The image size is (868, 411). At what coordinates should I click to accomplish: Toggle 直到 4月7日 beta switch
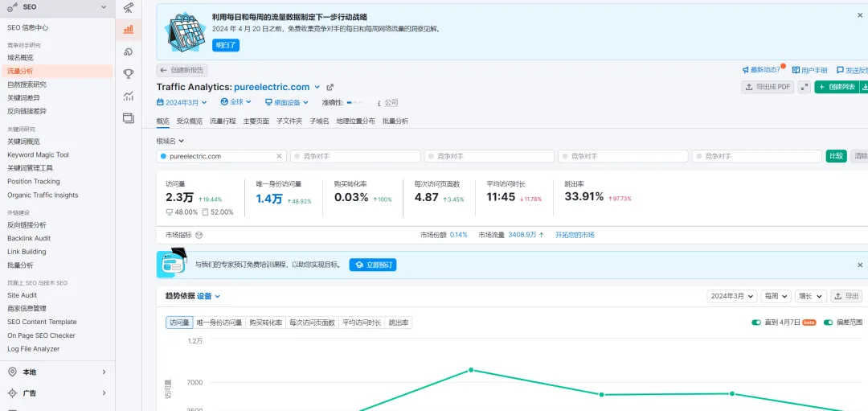click(756, 323)
